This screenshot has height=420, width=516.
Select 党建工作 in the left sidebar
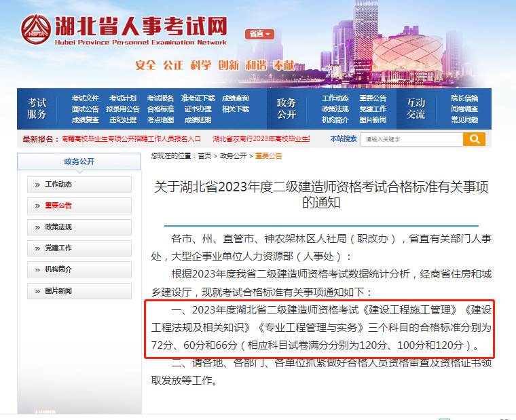79,248
